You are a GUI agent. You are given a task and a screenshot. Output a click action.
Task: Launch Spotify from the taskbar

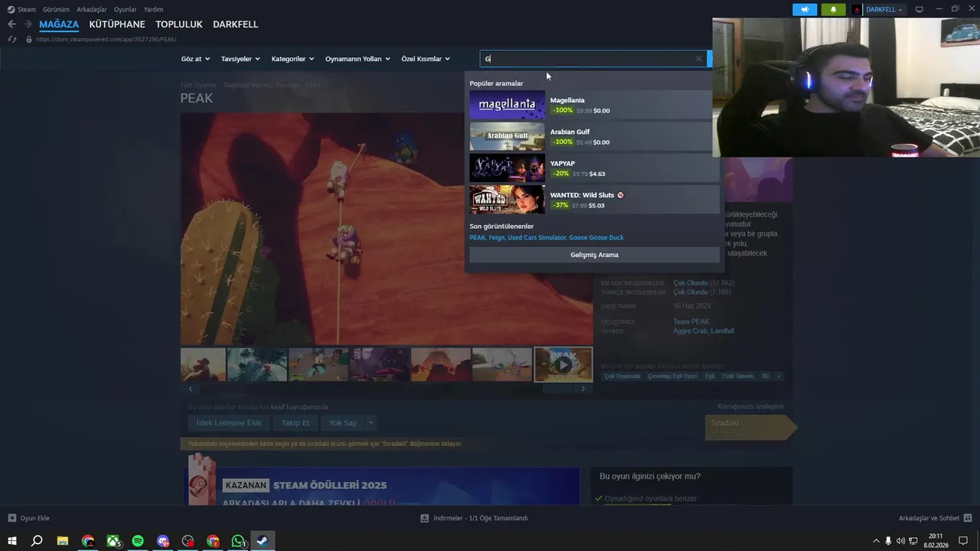pos(138,541)
